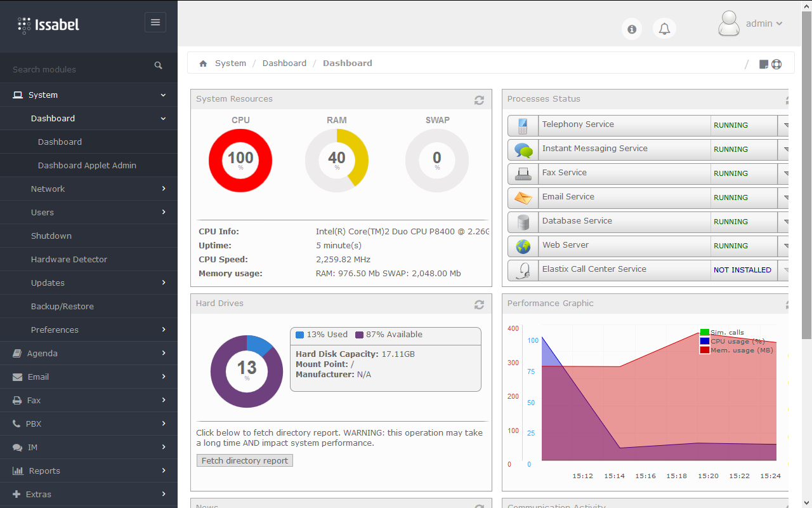Viewport: 812px width, 508px height.
Task: Click the page vertical scrollbar
Action: 807,175
